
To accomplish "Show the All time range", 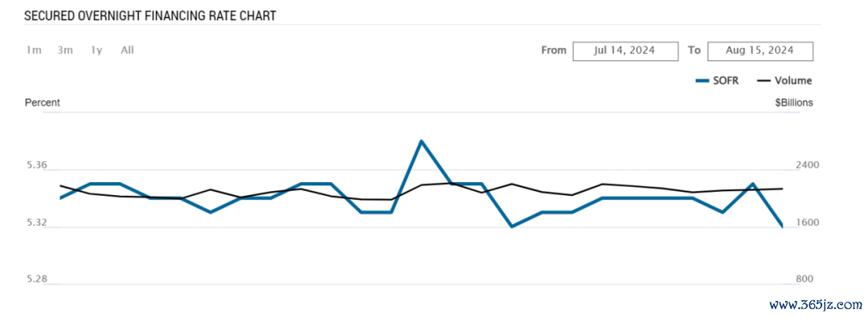I will 127,51.
